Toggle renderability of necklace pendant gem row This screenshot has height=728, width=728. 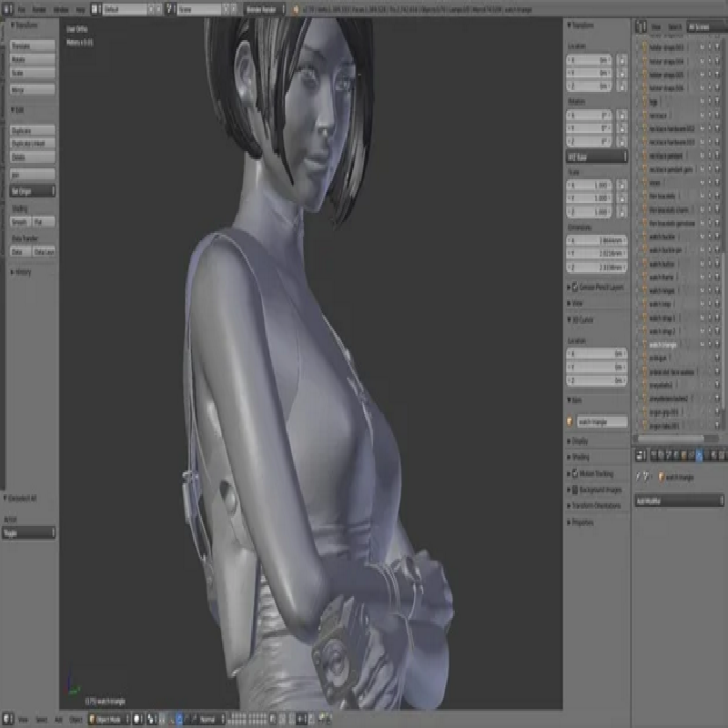717,169
